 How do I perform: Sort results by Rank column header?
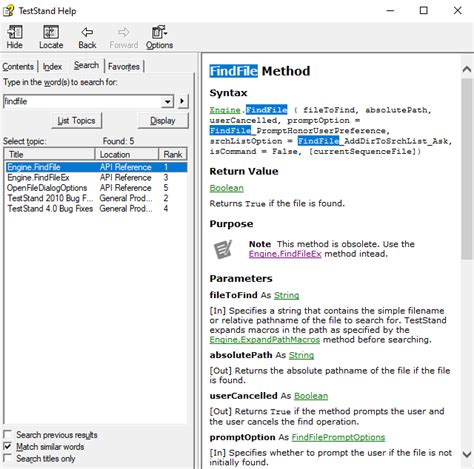coord(173,154)
